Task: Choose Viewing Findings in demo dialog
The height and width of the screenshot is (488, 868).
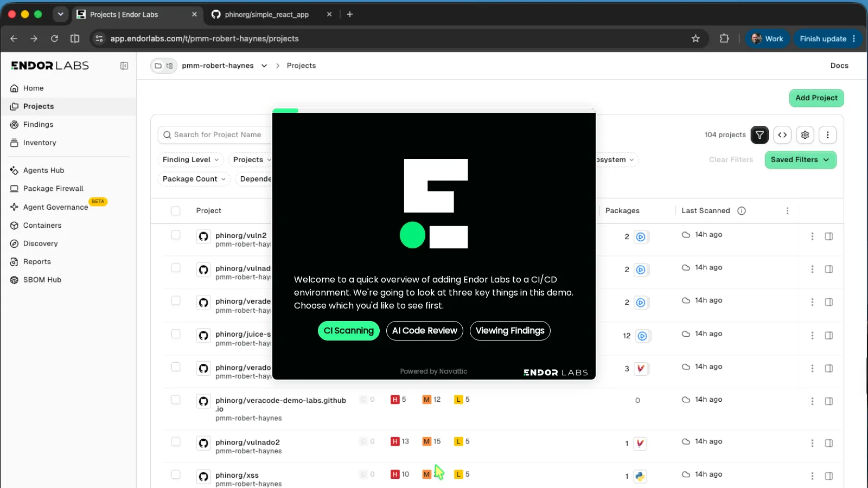Action: [x=510, y=331]
